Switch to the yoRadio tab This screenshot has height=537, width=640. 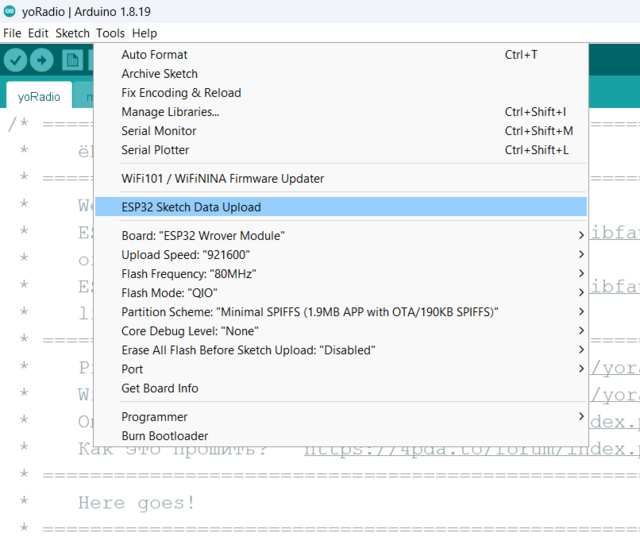[39, 97]
